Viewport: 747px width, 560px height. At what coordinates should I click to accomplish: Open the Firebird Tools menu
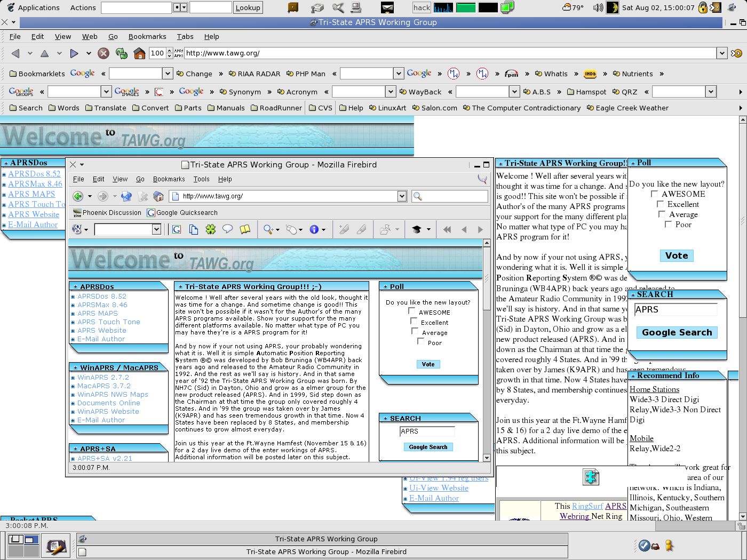click(201, 179)
